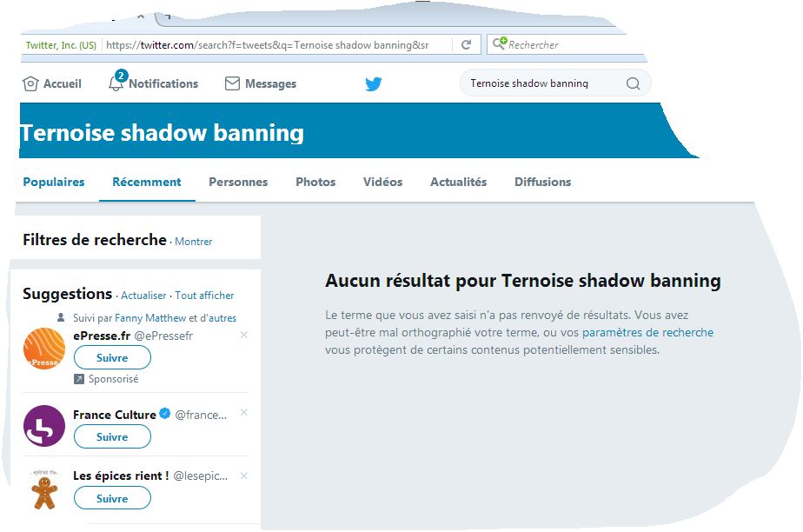Click the browser Rechercher search engine icon

pyautogui.click(x=500, y=43)
